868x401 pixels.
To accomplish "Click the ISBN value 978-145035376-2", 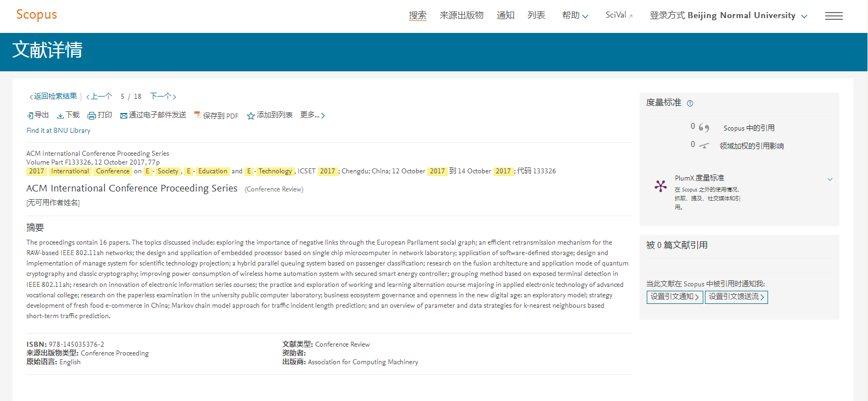I will click(x=76, y=344).
